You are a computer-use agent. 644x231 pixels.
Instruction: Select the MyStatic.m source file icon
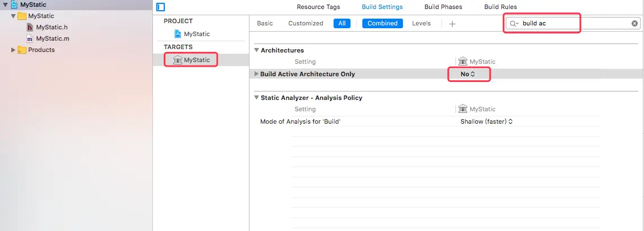[x=30, y=38]
